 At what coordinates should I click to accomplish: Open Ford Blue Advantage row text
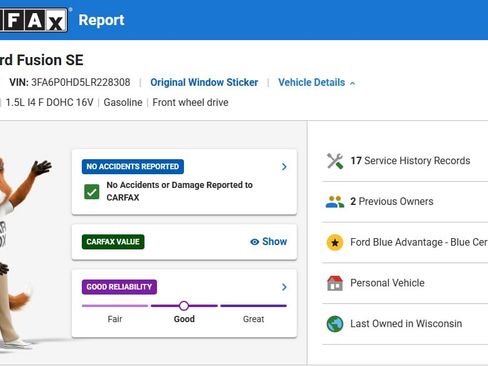(x=419, y=242)
